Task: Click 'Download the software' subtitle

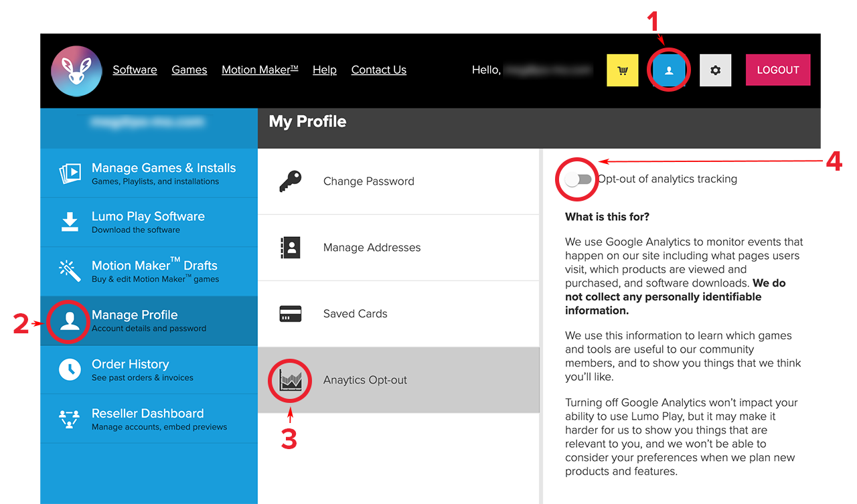Action: tap(136, 230)
